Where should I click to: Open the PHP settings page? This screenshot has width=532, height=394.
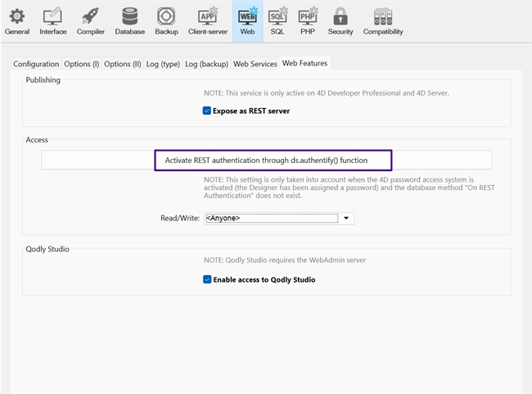pyautogui.click(x=308, y=20)
